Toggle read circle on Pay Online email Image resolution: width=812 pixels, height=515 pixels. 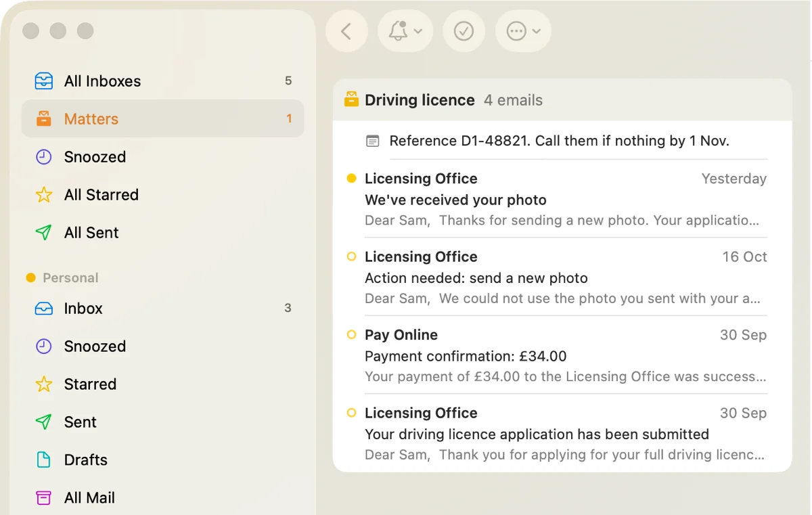[351, 334]
